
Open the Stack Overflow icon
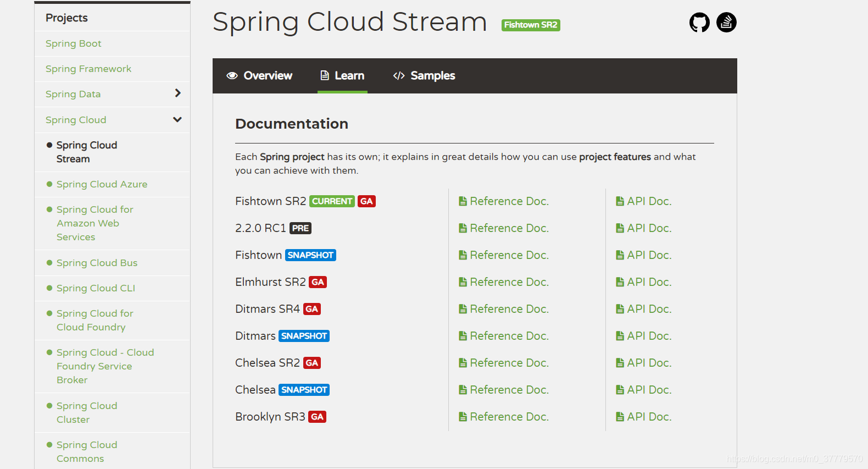pos(726,23)
